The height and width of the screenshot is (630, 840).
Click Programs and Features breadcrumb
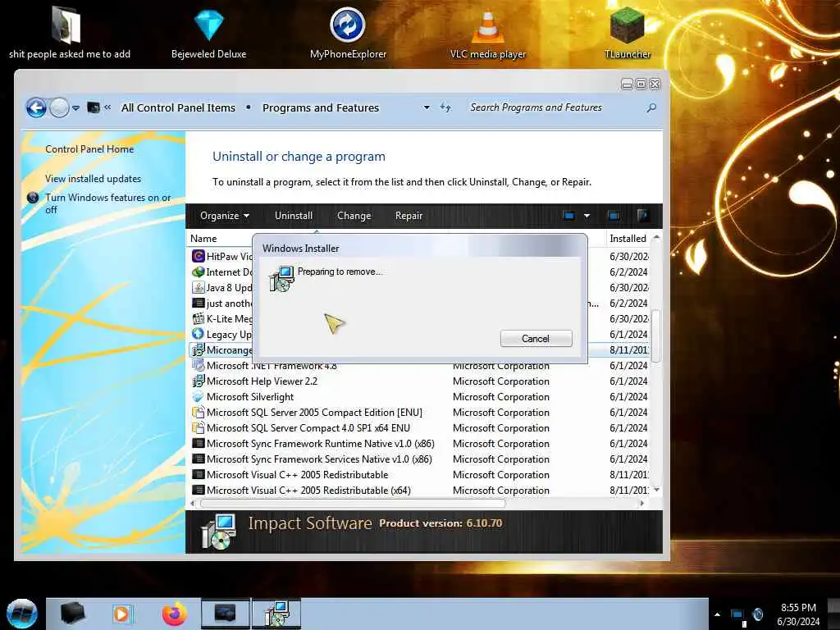click(321, 107)
